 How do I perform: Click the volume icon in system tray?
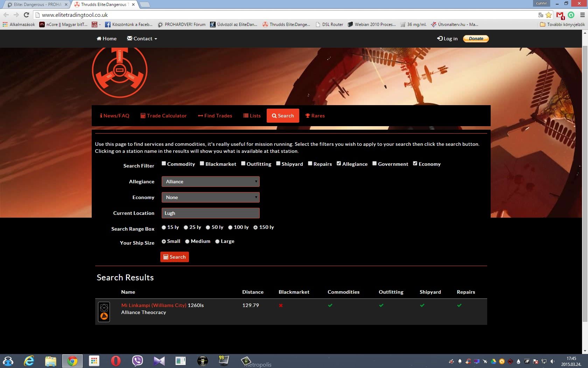[552, 361]
